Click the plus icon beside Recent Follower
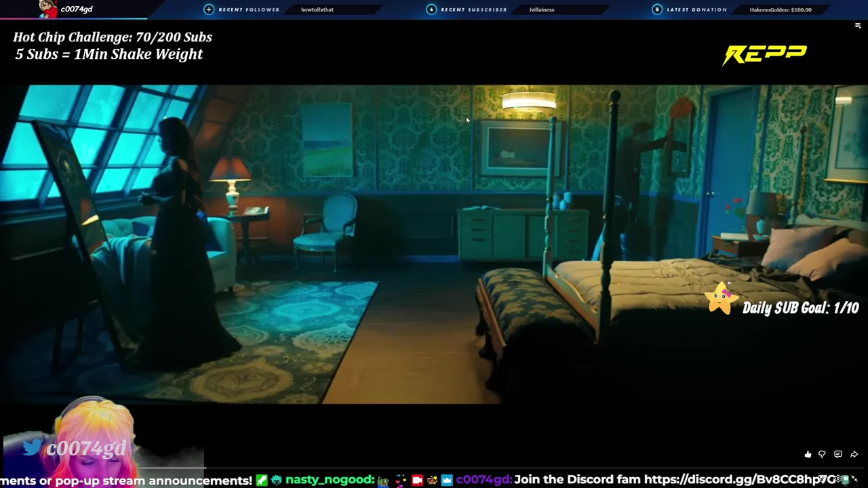This screenshot has width=868, height=488. click(209, 9)
